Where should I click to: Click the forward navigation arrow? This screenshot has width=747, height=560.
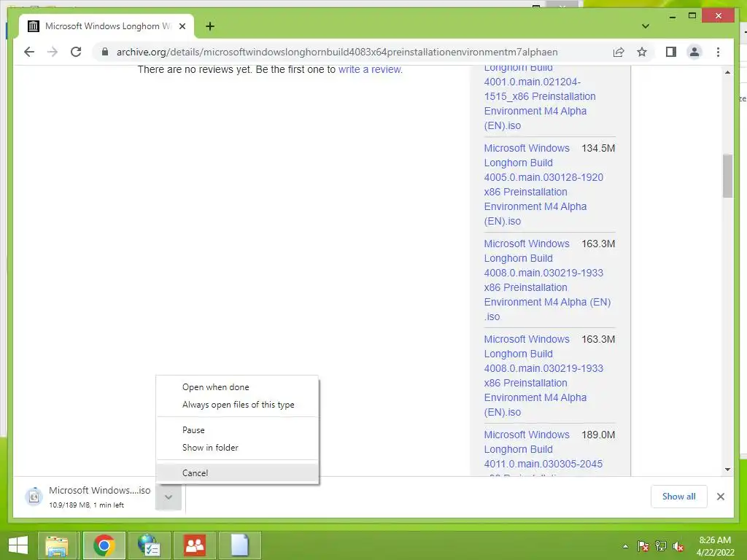(53, 52)
